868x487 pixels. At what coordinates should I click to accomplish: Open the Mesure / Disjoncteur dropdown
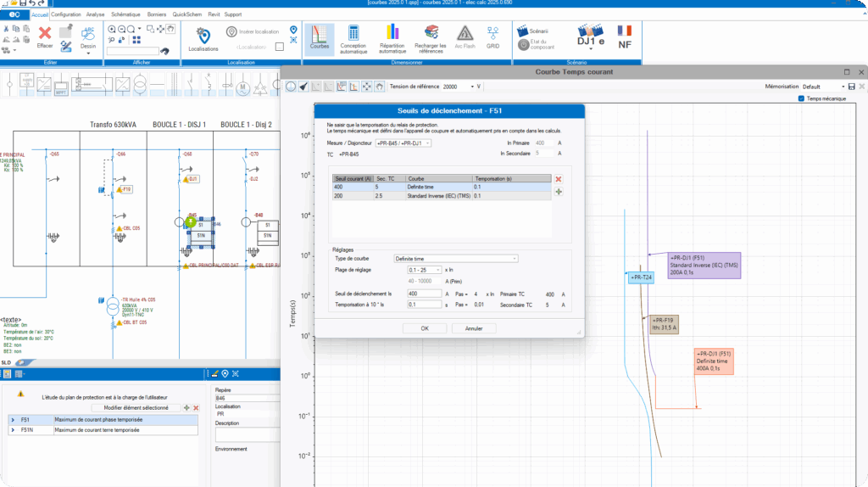403,143
